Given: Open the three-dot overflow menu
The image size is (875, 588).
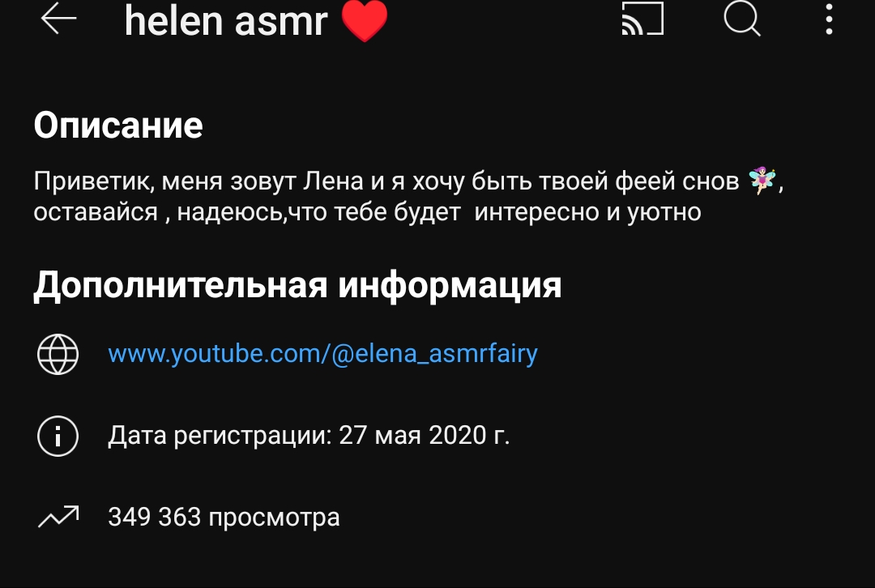Looking at the screenshot, I should pyautogui.click(x=830, y=19).
